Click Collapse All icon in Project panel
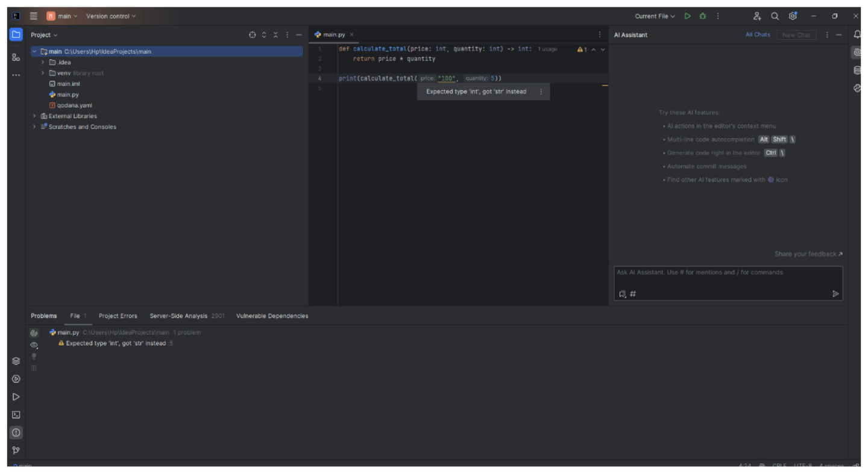868x474 pixels. coord(275,35)
